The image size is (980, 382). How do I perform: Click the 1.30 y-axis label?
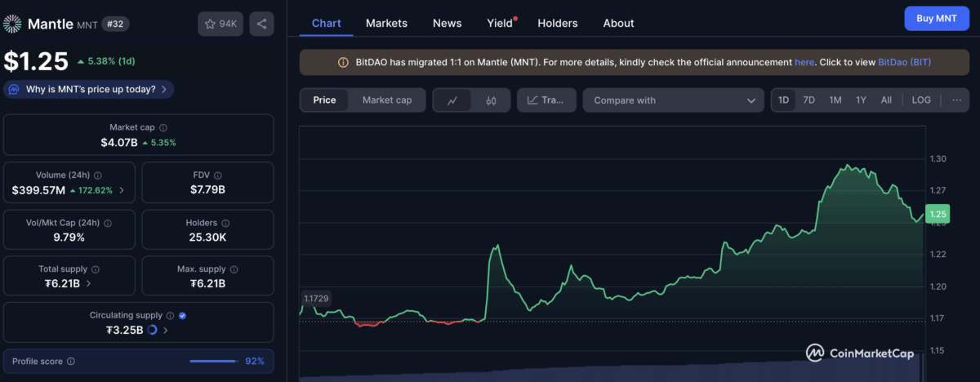tap(938, 158)
